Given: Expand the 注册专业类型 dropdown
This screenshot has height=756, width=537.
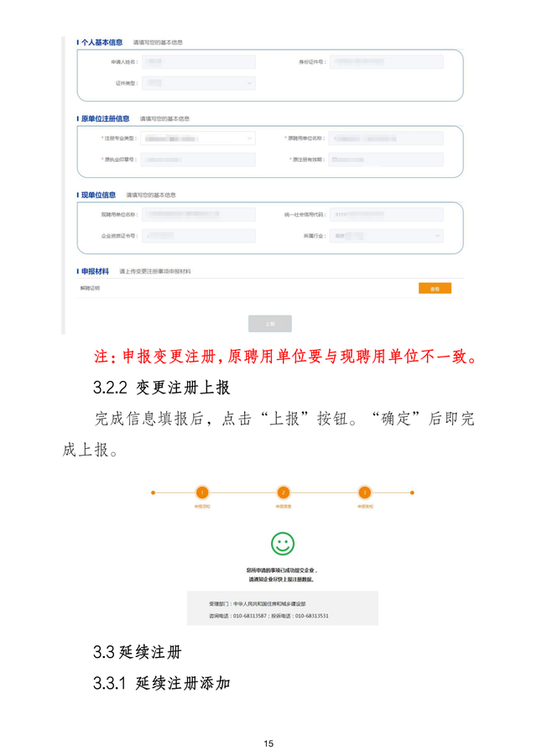Looking at the screenshot, I should click(x=198, y=138).
